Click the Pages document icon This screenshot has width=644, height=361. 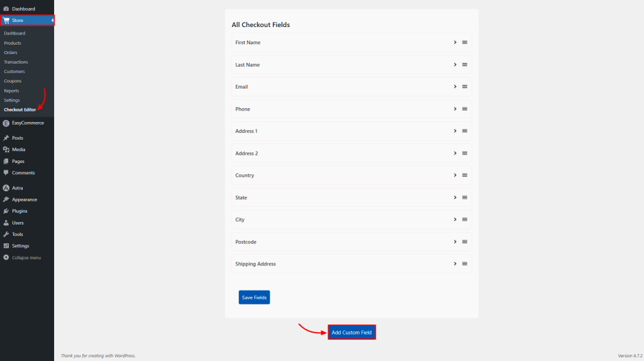(x=6, y=162)
